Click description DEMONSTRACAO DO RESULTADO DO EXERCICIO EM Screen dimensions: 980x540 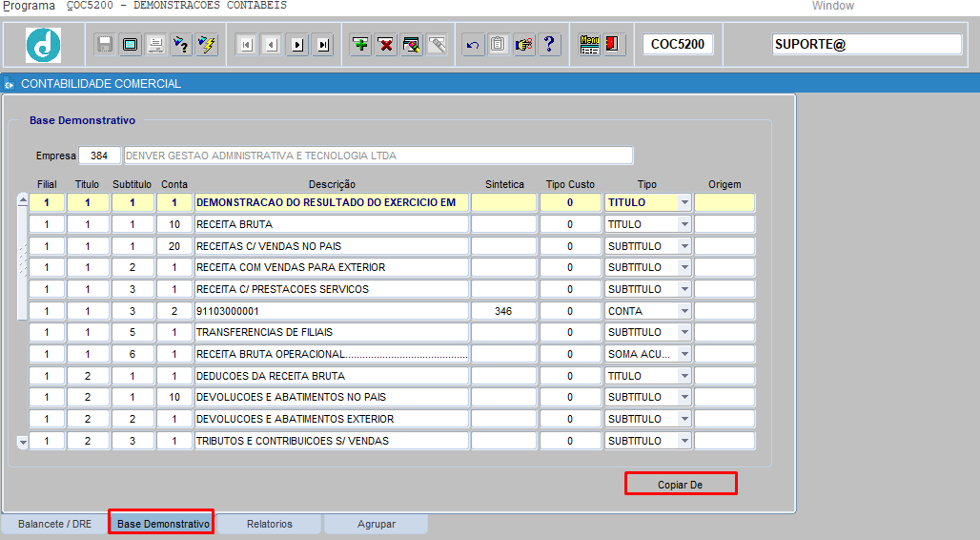click(331, 202)
